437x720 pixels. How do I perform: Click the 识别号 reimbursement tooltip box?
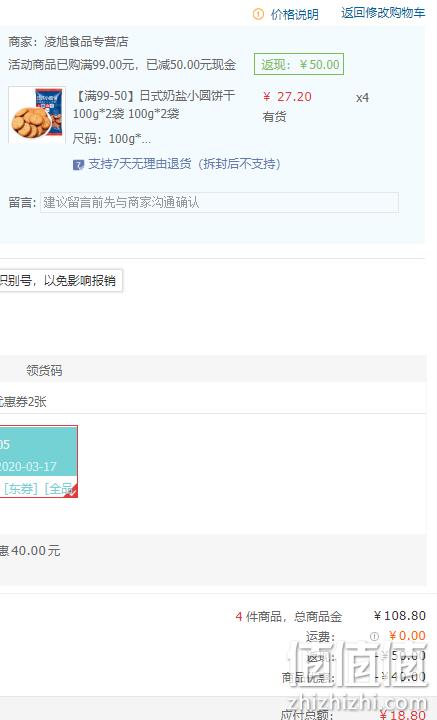(61, 280)
